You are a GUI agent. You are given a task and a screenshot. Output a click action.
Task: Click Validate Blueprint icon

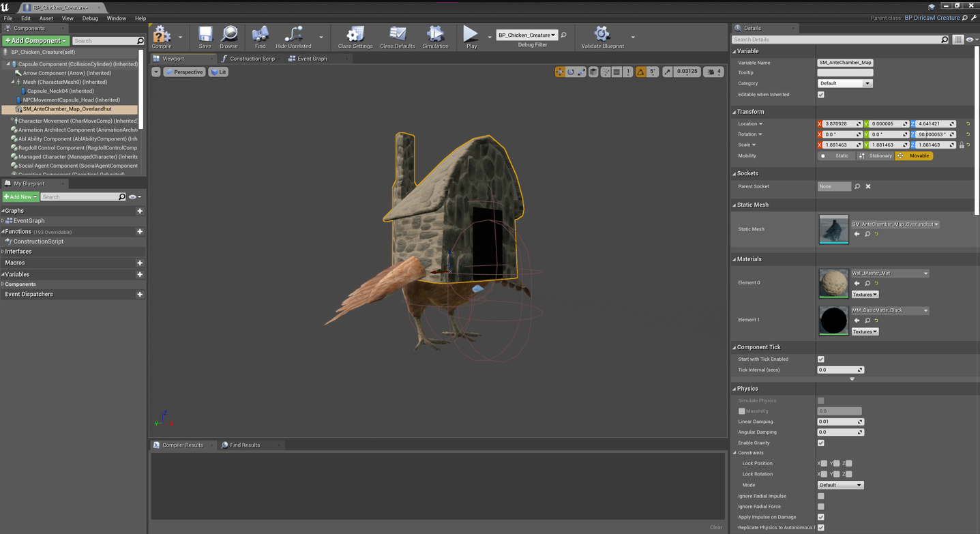point(601,35)
